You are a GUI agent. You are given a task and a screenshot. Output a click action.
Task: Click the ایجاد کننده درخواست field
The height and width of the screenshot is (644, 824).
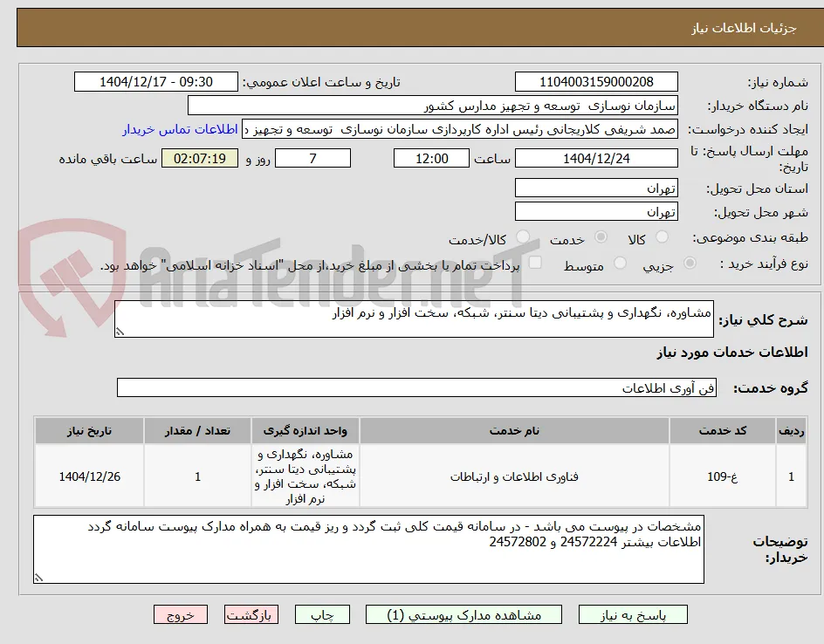point(460,129)
